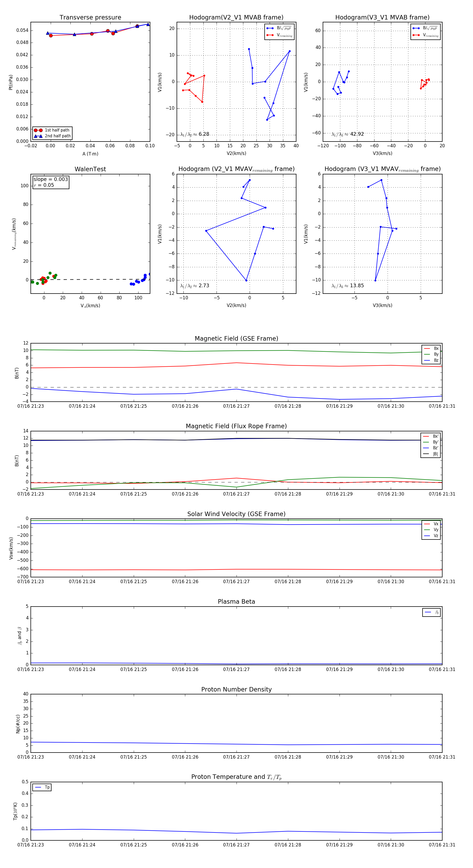The width and height of the screenshot is (473, 868).
Task: Click the "V_A(km/s)" x-axis label
Action: pyautogui.click(x=90, y=306)
